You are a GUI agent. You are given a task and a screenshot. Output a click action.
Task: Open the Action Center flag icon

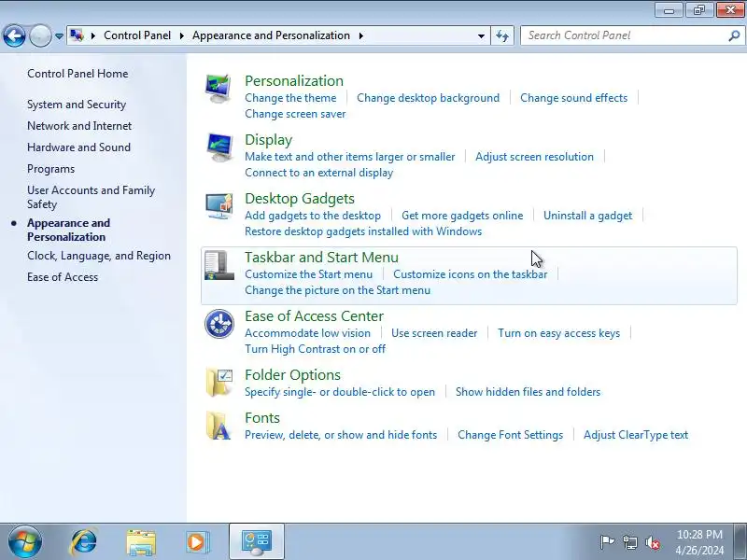point(607,542)
